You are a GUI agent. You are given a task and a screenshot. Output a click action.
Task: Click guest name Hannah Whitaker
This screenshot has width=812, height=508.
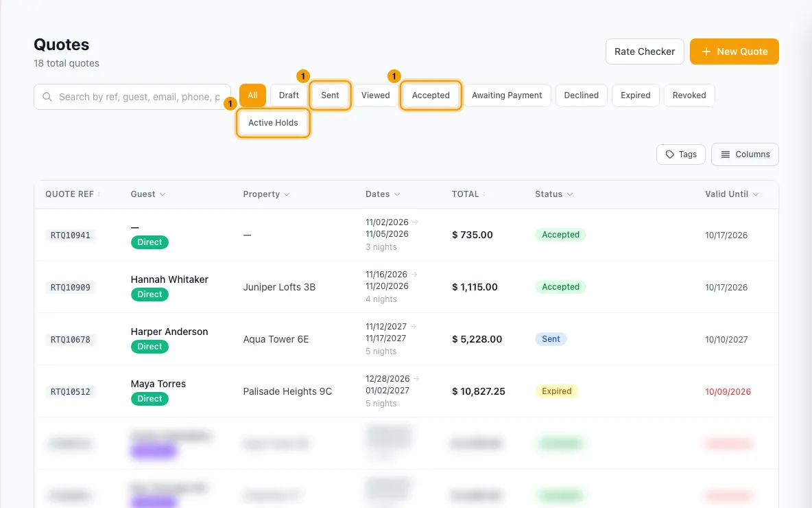(x=169, y=279)
